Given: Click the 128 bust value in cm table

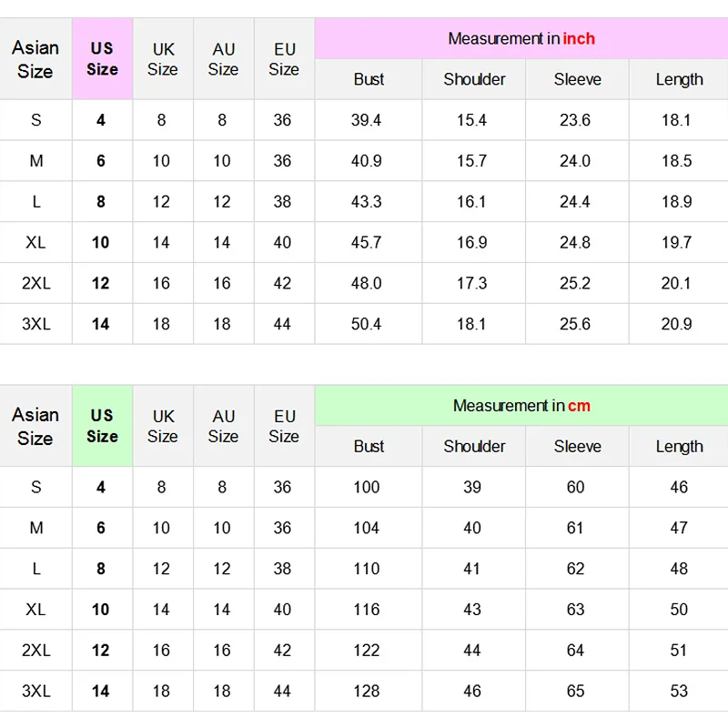Looking at the screenshot, I should 367,691.
